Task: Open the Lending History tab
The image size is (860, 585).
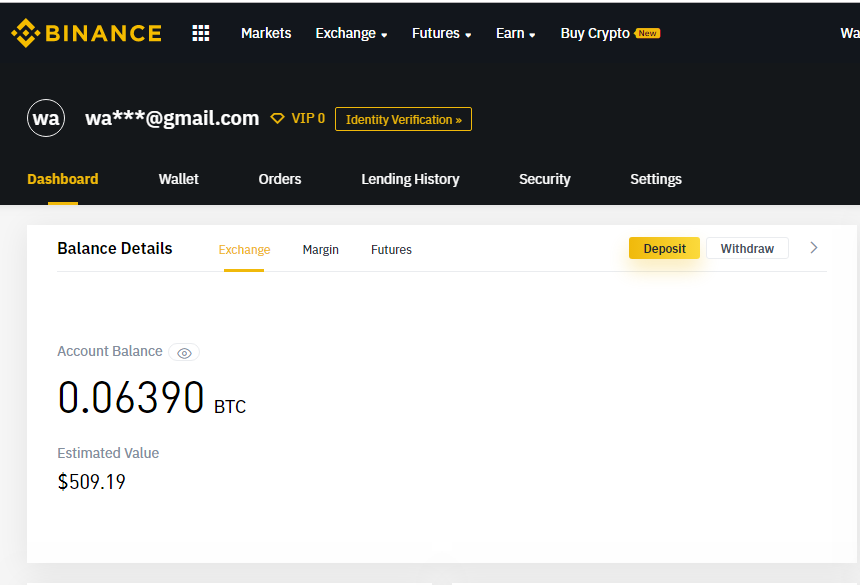Action: (x=410, y=179)
